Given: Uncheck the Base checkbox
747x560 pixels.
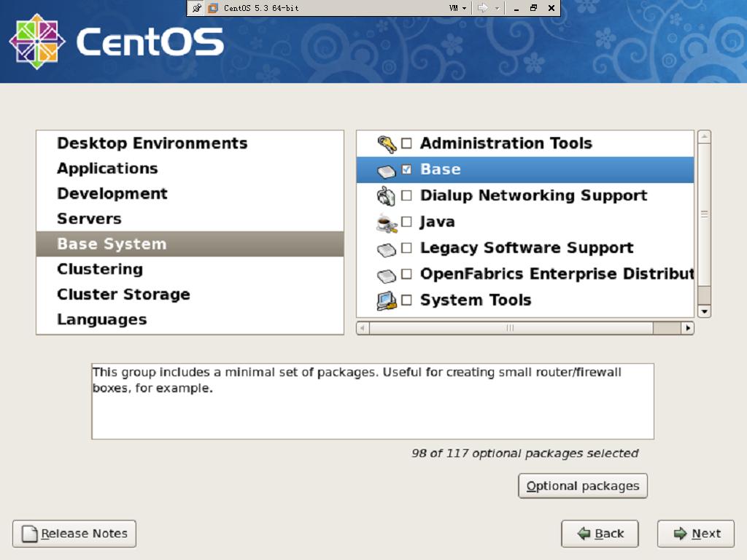Looking at the screenshot, I should [406, 169].
